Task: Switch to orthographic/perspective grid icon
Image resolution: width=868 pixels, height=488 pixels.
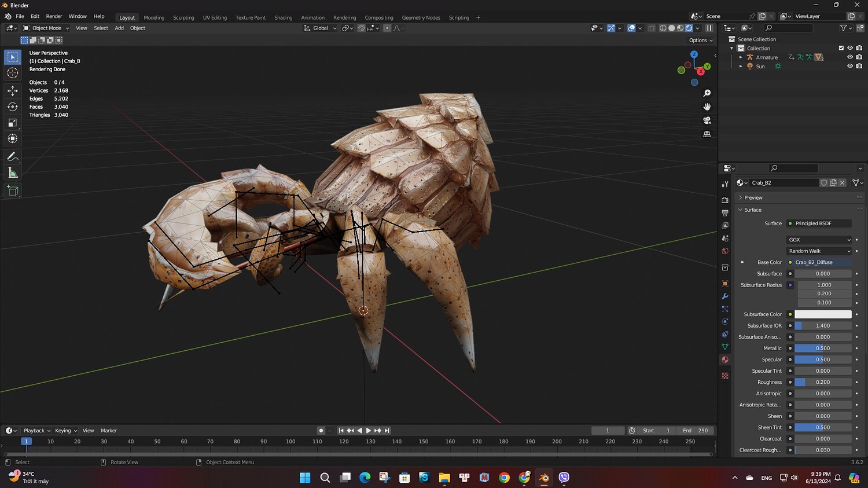Action: 707,134
